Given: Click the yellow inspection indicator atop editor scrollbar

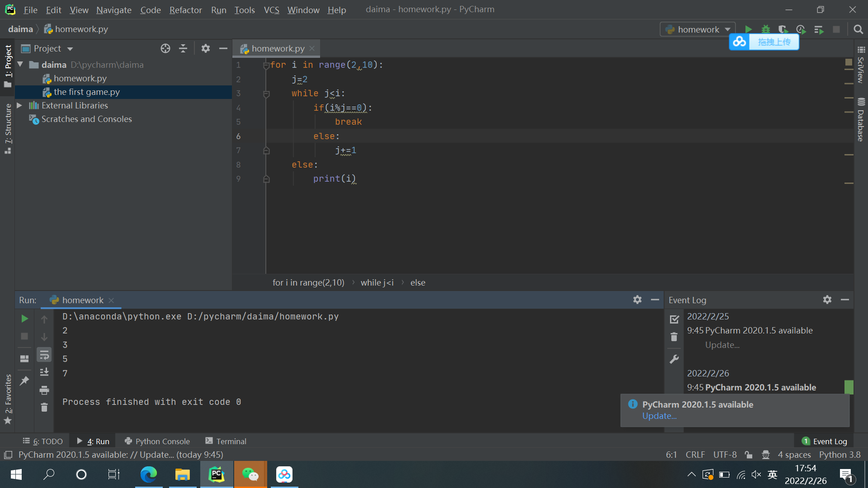Looking at the screenshot, I should click(849, 62).
